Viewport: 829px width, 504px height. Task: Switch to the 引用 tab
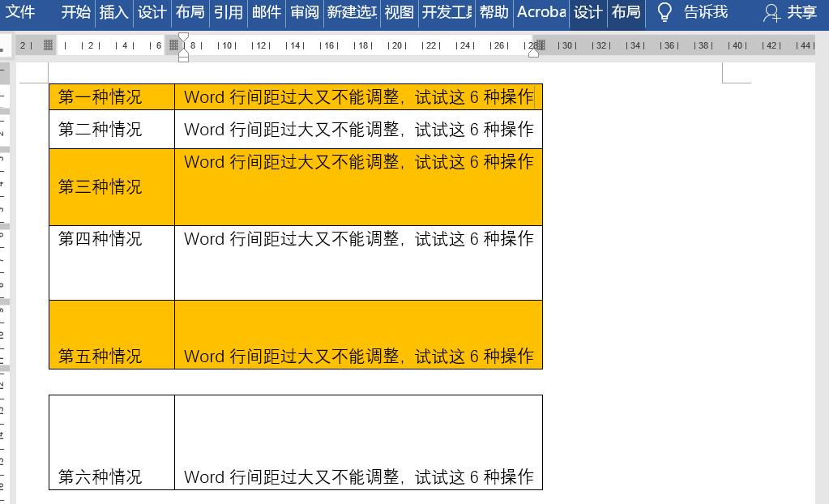click(228, 13)
